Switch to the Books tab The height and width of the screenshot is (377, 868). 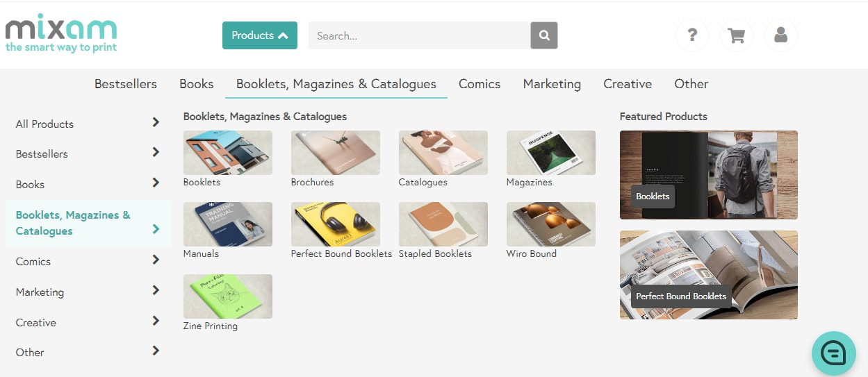[x=197, y=84]
